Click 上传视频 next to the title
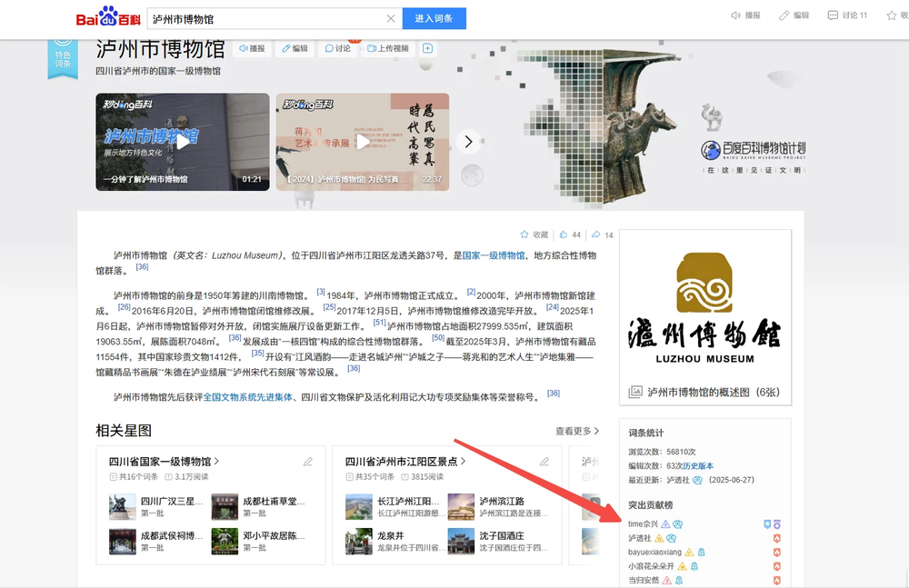 [387, 48]
